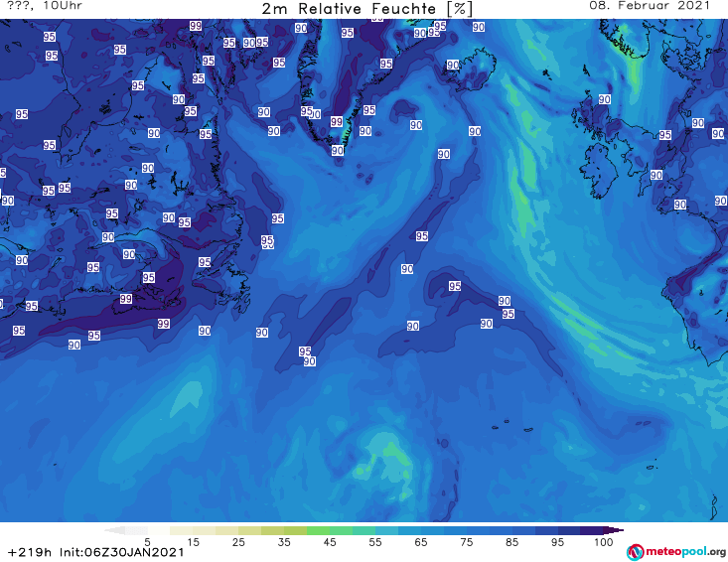Screen dimensions: 728x562
Task: Click the '35' label under the colour bar
Action: 284,542
